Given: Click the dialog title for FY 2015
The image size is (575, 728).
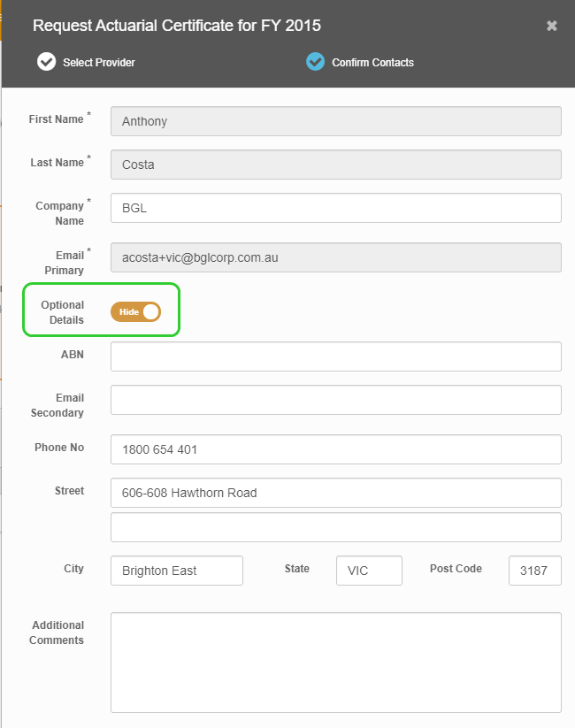Looking at the screenshot, I should click(x=177, y=26).
